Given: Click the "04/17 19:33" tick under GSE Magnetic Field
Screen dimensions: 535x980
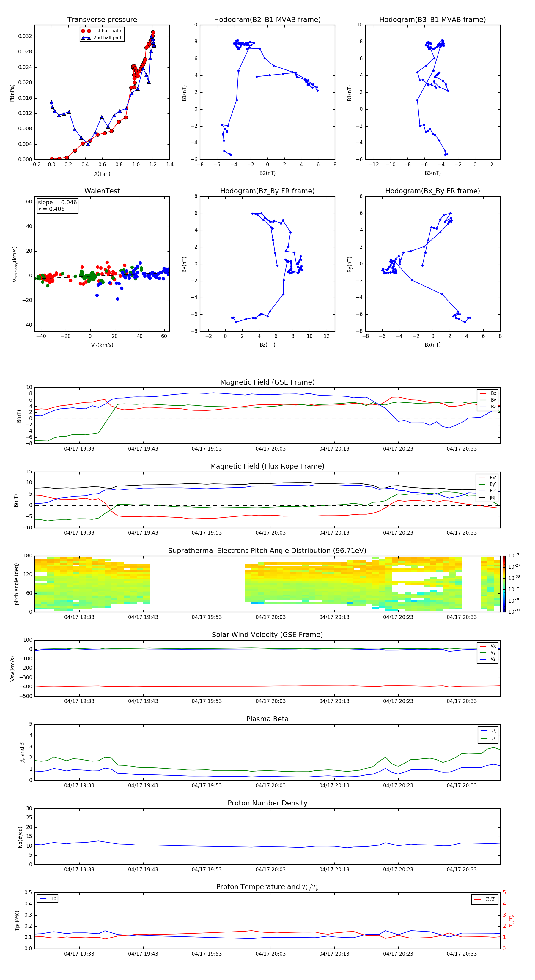Looking at the screenshot, I should coord(79,449).
